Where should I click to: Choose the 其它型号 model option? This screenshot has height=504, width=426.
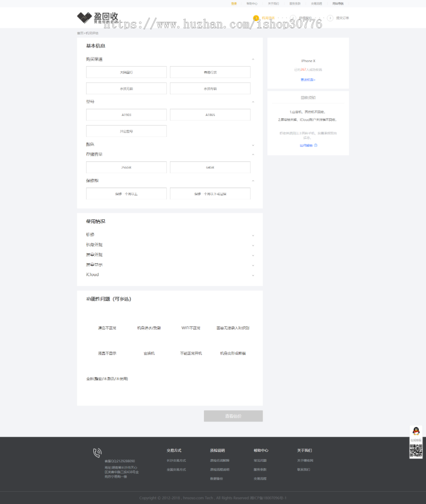126,131
